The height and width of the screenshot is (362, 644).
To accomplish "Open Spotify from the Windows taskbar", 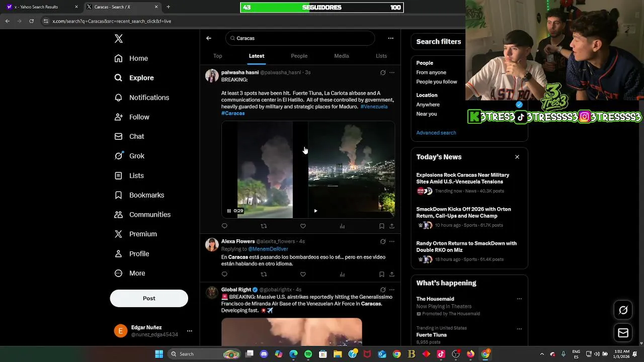I will [x=308, y=354].
